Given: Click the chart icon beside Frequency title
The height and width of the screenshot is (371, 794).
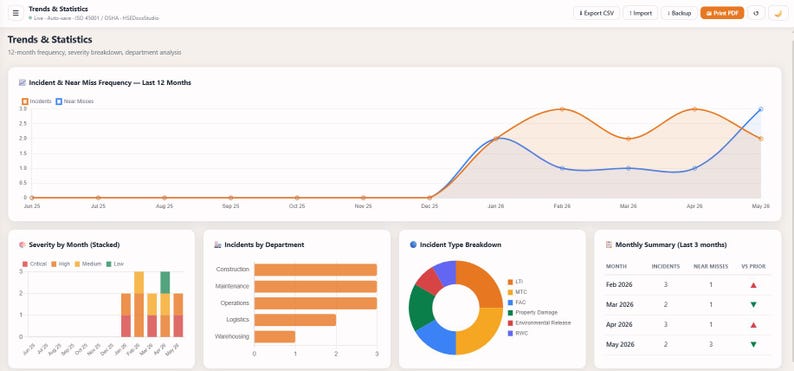Looking at the screenshot, I should click(x=22, y=83).
